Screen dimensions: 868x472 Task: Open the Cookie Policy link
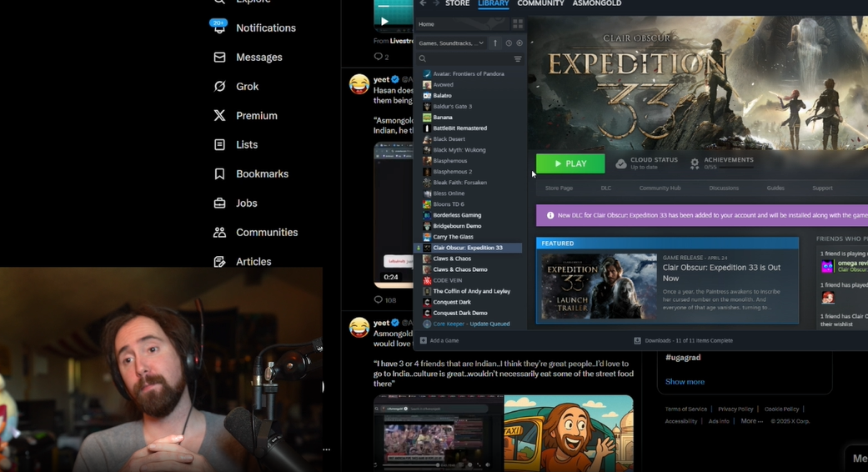click(781, 409)
